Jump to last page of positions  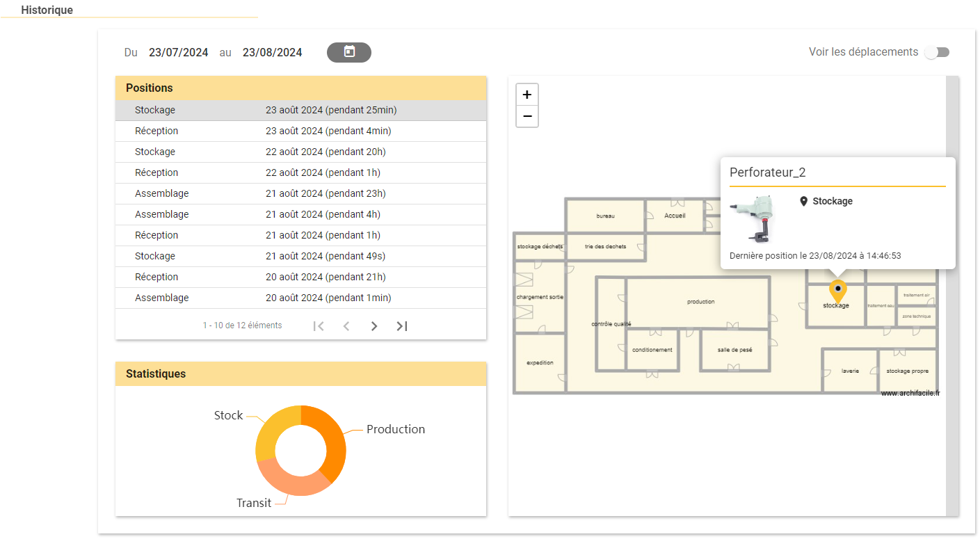pyautogui.click(x=401, y=325)
